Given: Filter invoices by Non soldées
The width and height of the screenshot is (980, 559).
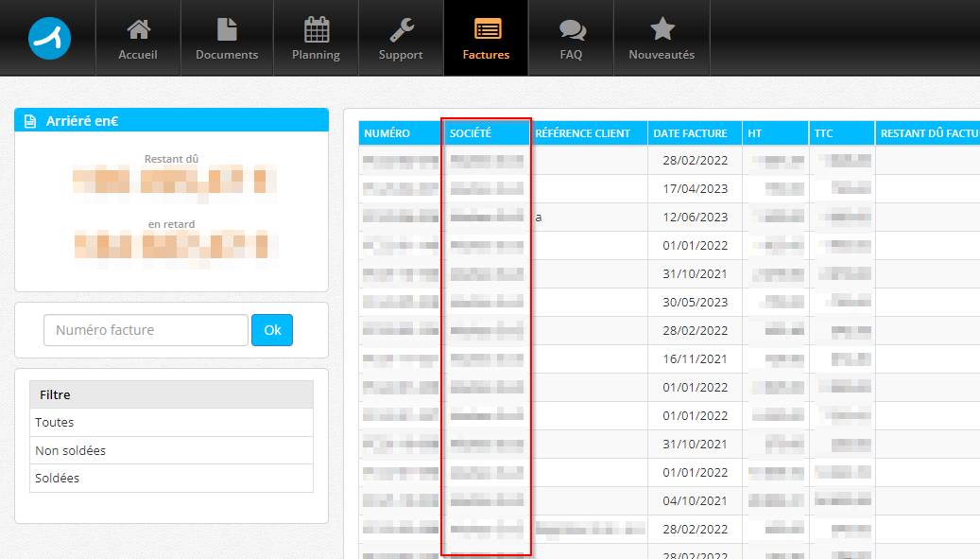Looking at the screenshot, I should tap(70, 450).
